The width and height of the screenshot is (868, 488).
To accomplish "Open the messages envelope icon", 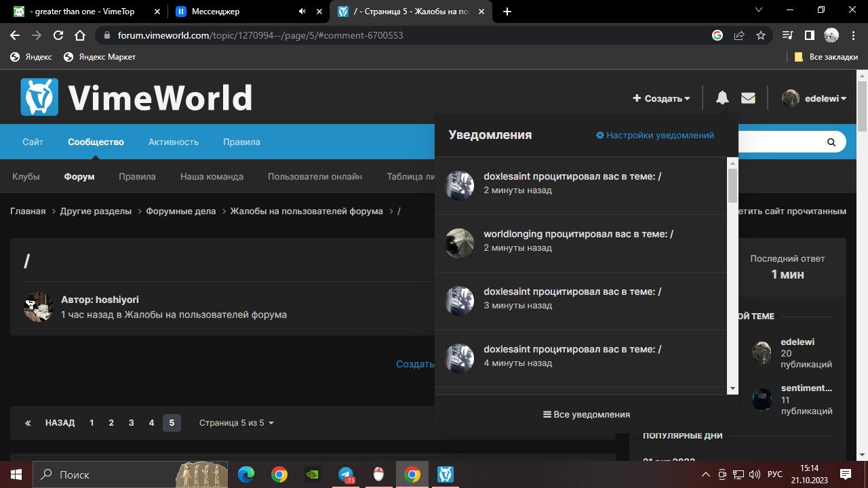I will pyautogui.click(x=748, y=98).
